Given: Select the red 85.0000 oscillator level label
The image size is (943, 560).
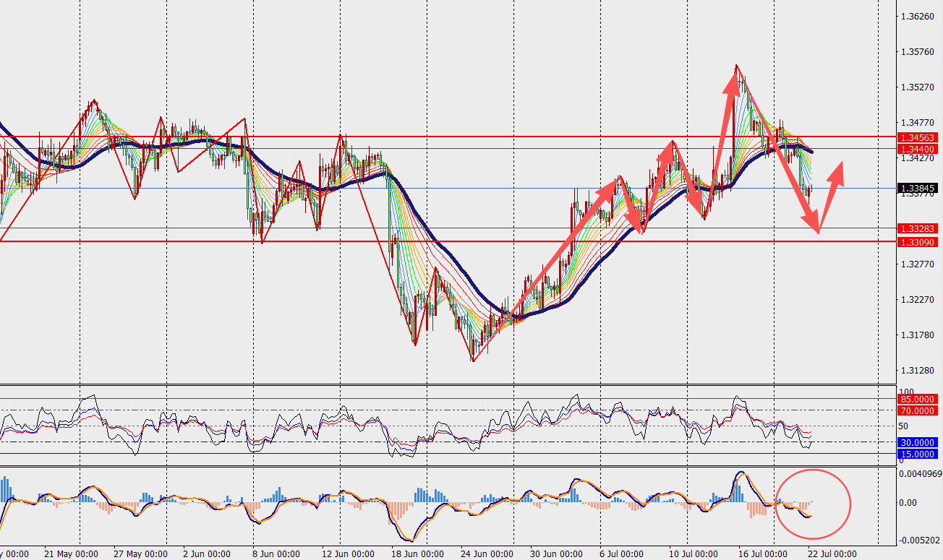Looking at the screenshot, I should coord(918,399).
